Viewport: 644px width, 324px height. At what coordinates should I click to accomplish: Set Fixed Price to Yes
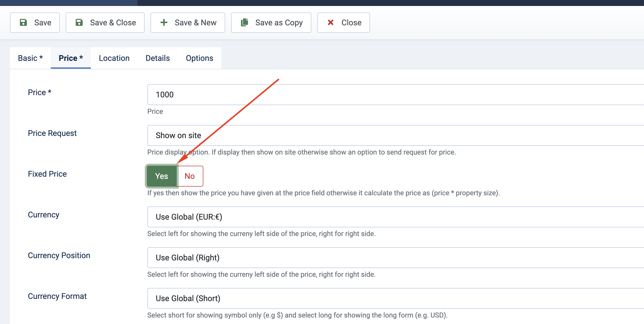pos(161,176)
